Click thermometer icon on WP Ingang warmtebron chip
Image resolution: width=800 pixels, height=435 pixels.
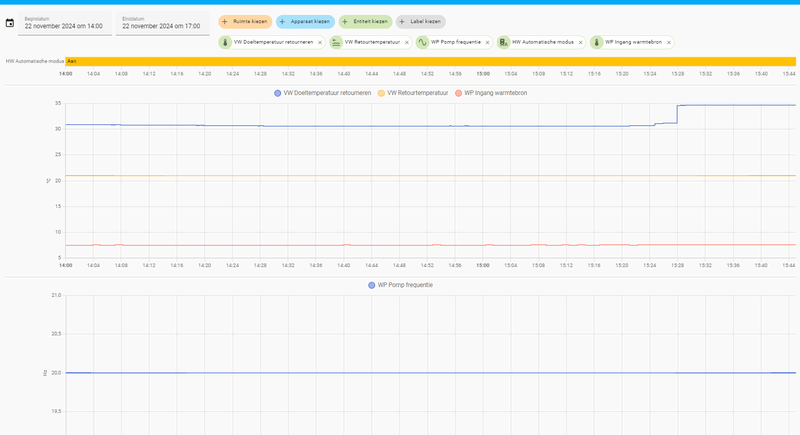596,42
